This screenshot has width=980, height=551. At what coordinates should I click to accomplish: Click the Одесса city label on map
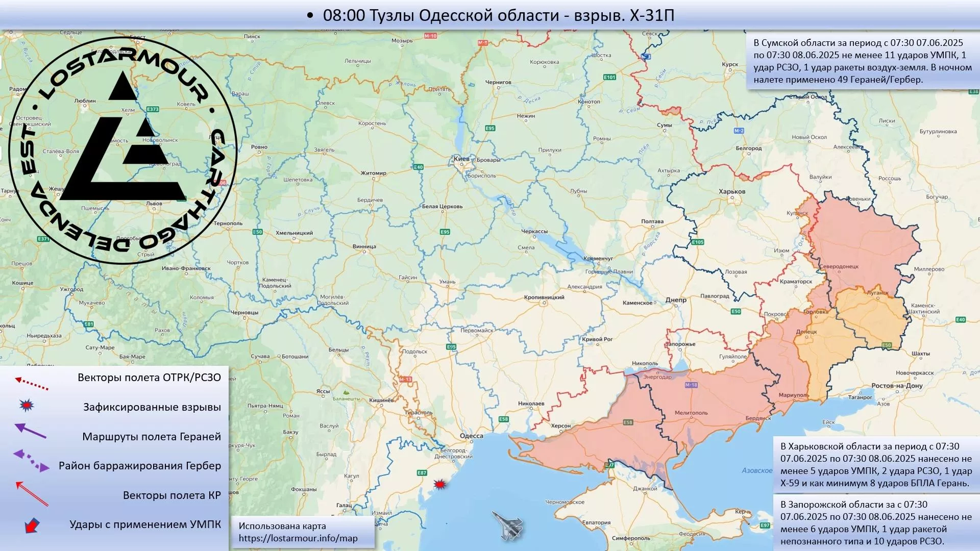coord(471,436)
